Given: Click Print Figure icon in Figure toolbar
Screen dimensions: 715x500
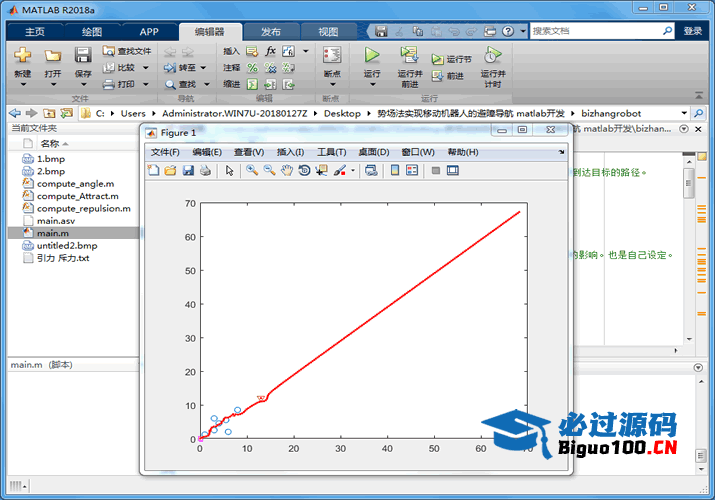Looking at the screenshot, I should (x=206, y=170).
